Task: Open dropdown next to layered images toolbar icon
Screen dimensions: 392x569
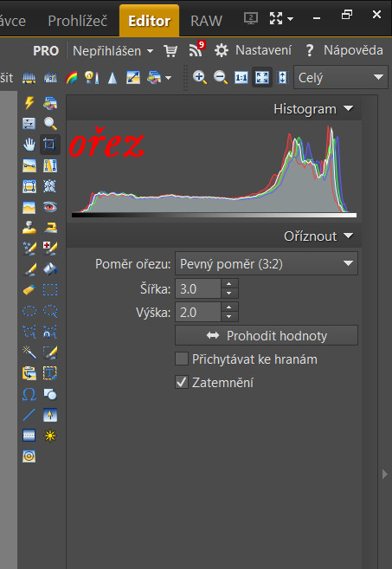Action: click(x=168, y=78)
